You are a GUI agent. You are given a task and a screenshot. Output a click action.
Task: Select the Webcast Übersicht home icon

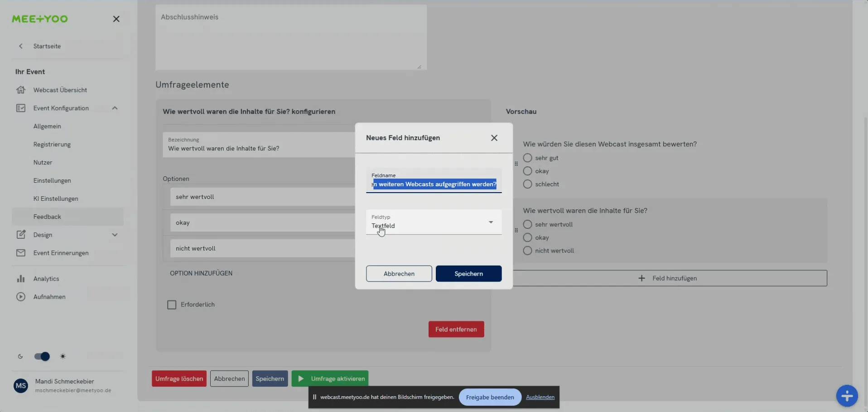click(x=21, y=90)
